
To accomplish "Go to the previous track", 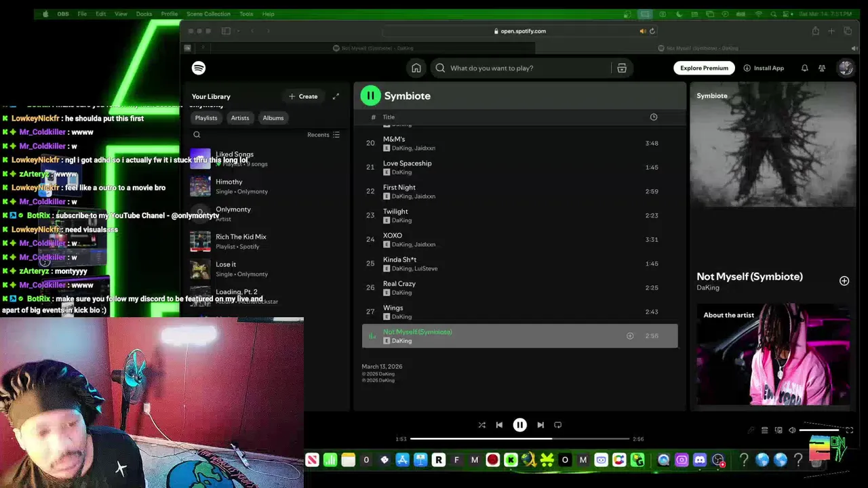I will click(x=500, y=425).
